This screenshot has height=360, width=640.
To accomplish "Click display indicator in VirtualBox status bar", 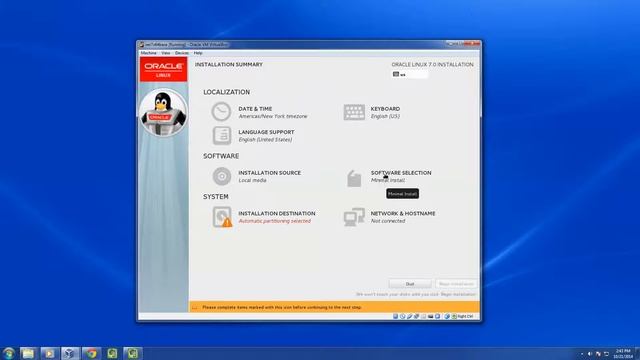I will pos(430,316).
